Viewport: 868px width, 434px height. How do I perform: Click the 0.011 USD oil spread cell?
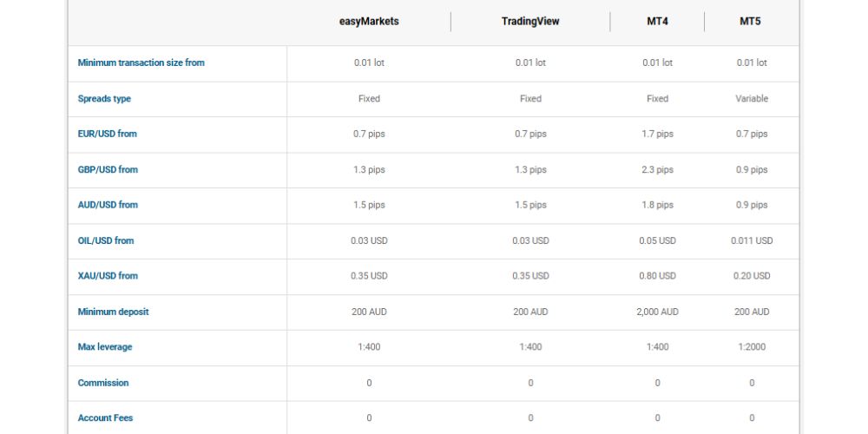tap(752, 240)
